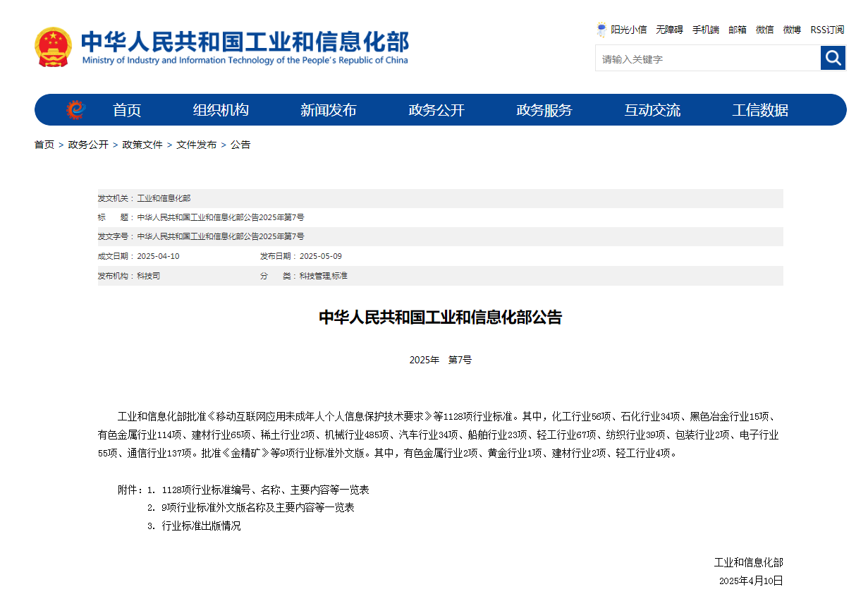Screen dimensions: 868x594
Task: Open the 政务公开 navigation menu
Action: (436, 110)
